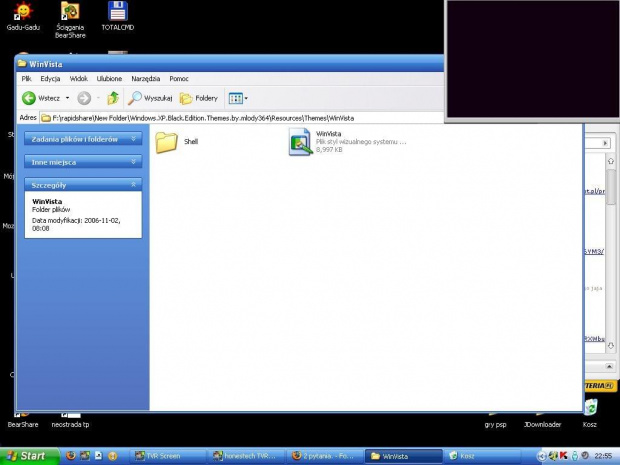Open the Wyszukaj search tool
Screen dimensions: 620x465
[150, 98]
